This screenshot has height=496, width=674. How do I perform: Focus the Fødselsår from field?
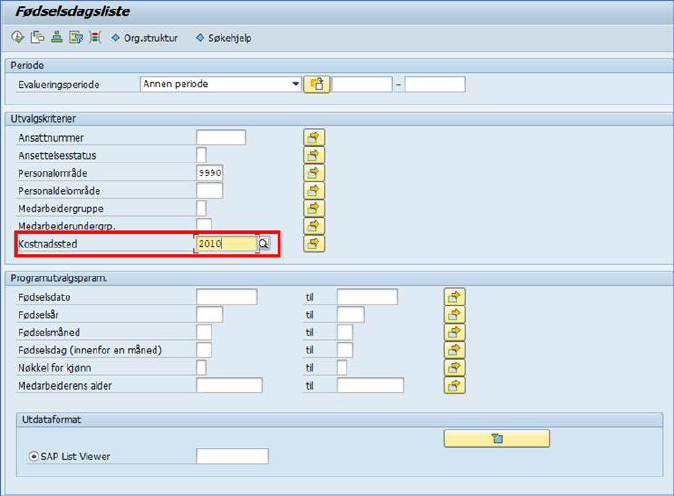210,315
